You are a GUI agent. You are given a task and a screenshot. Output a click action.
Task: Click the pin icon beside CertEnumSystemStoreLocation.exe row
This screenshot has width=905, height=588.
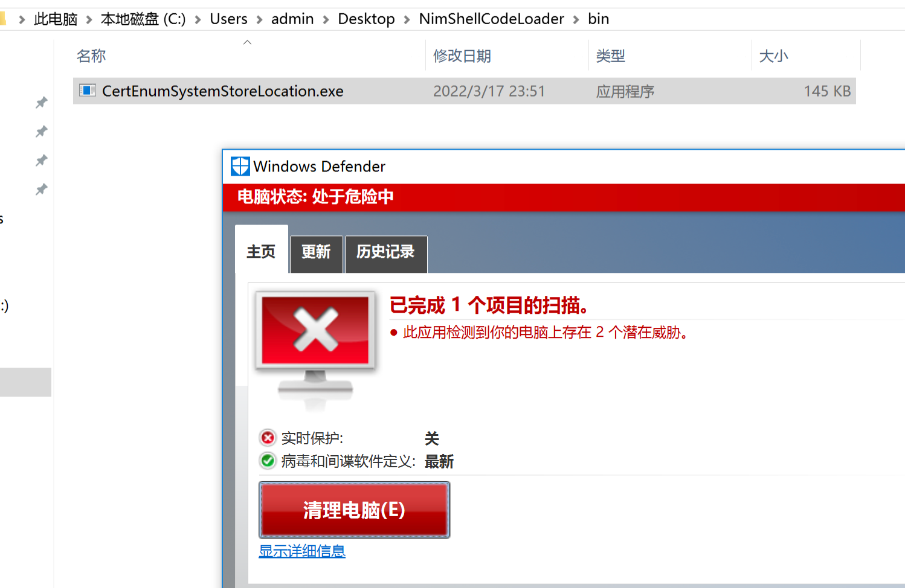point(41,103)
